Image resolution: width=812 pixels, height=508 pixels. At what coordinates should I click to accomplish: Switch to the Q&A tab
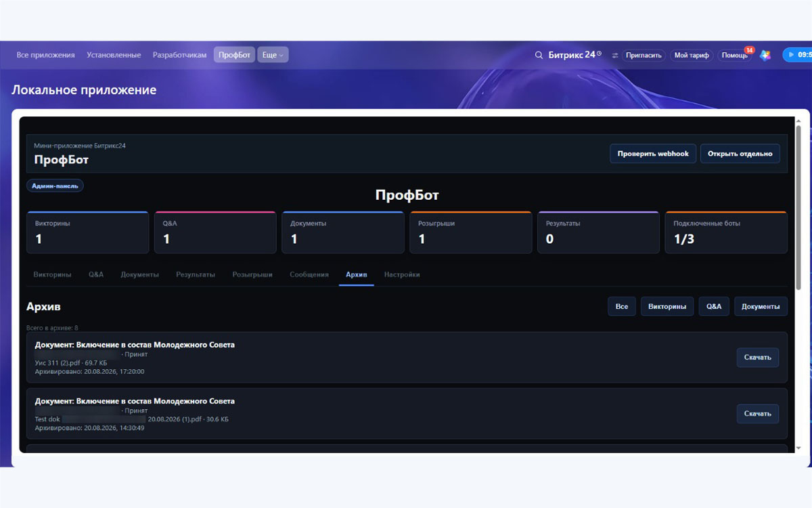tap(96, 274)
